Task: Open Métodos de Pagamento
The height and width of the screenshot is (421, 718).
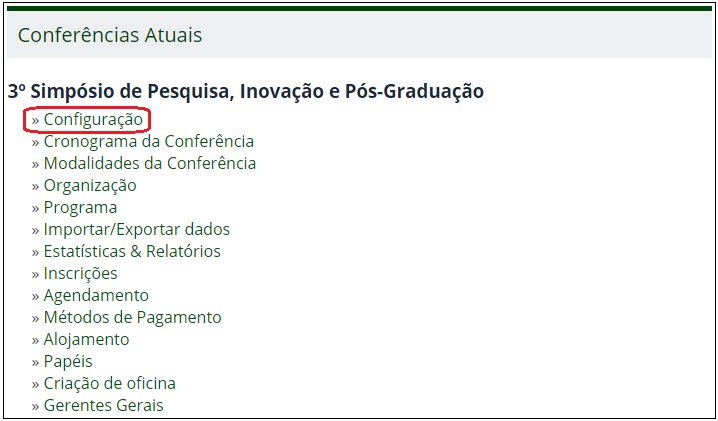Action: pos(132,318)
